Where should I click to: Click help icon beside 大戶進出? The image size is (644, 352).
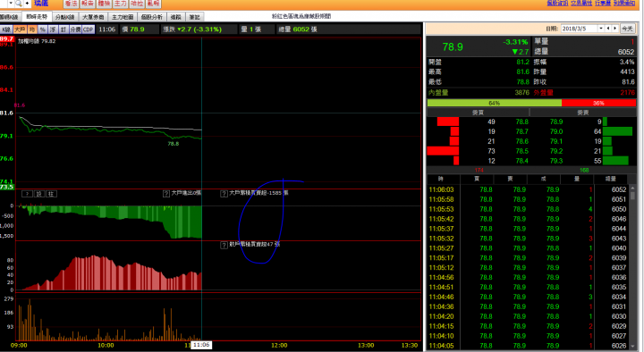pyautogui.click(x=166, y=194)
